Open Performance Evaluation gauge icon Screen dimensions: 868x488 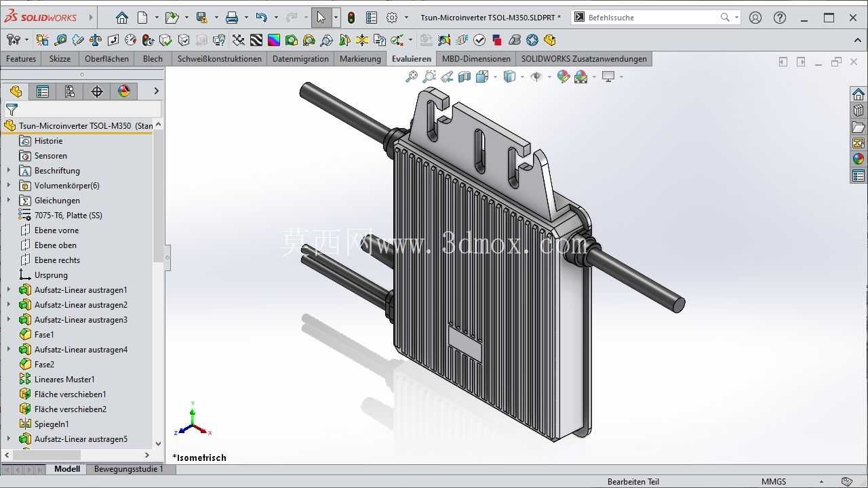pos(131,40)
